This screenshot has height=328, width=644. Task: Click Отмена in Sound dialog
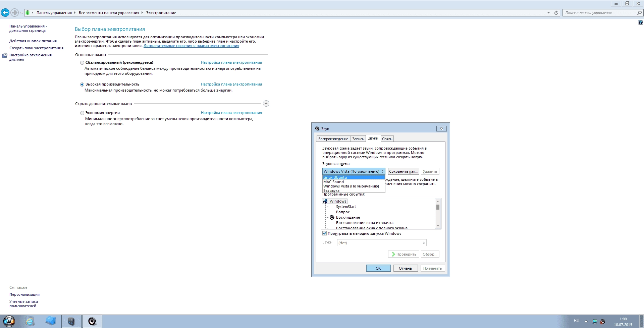tap(405, 268)
